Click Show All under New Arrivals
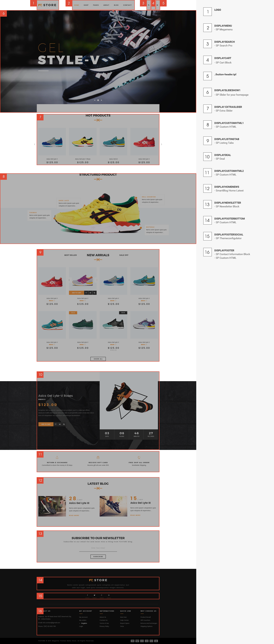 98,359
